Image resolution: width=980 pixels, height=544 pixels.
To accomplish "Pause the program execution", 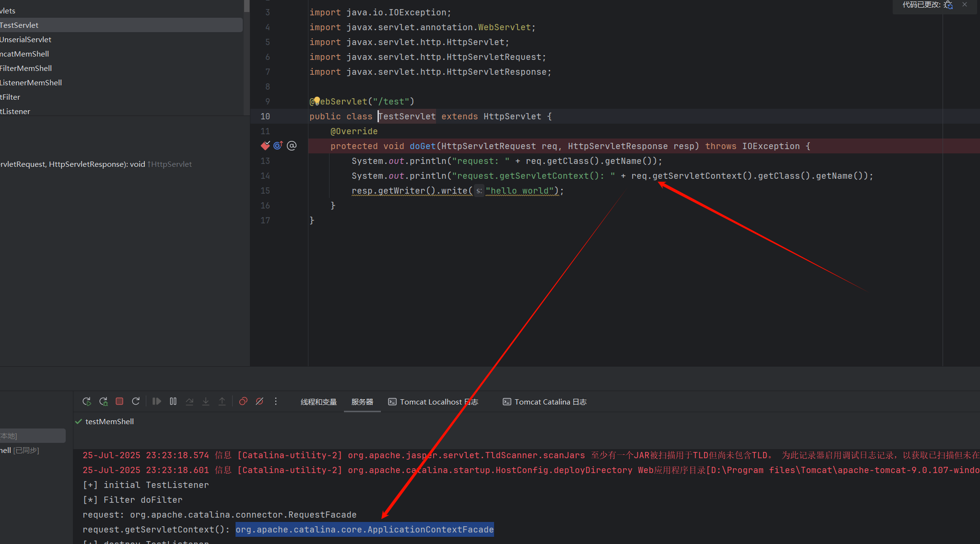I will [x=173, y=401].
